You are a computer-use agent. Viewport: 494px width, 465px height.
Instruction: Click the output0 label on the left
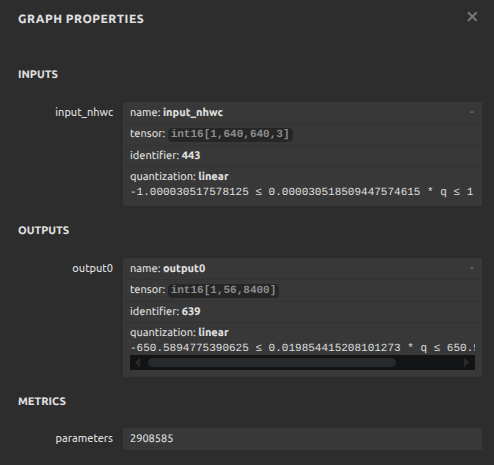[93, 268]
